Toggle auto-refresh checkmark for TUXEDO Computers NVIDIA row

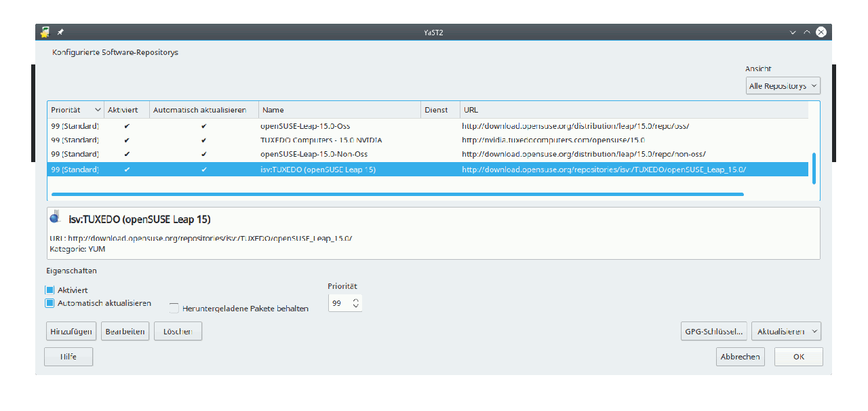[x=204, y=140]
